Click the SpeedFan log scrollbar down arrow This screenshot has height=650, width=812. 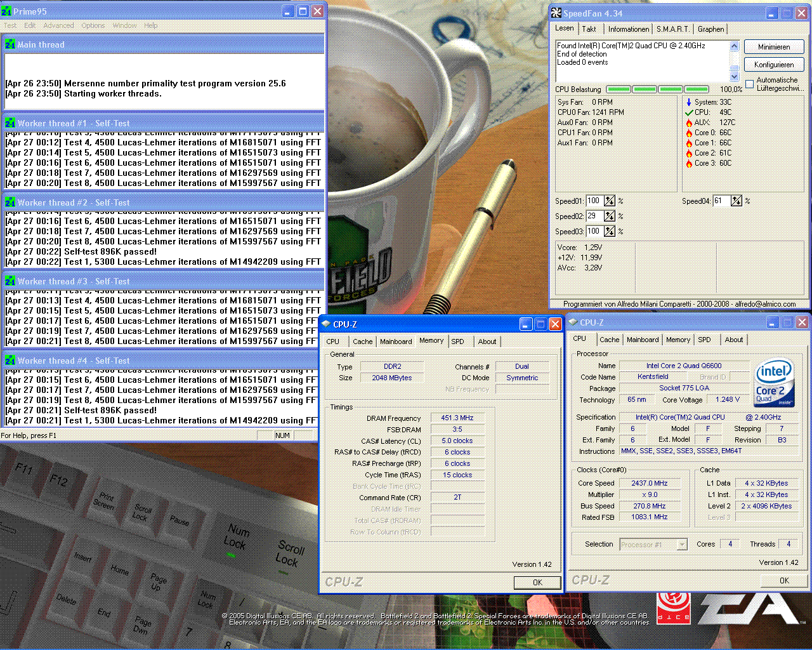coord(735,76)
